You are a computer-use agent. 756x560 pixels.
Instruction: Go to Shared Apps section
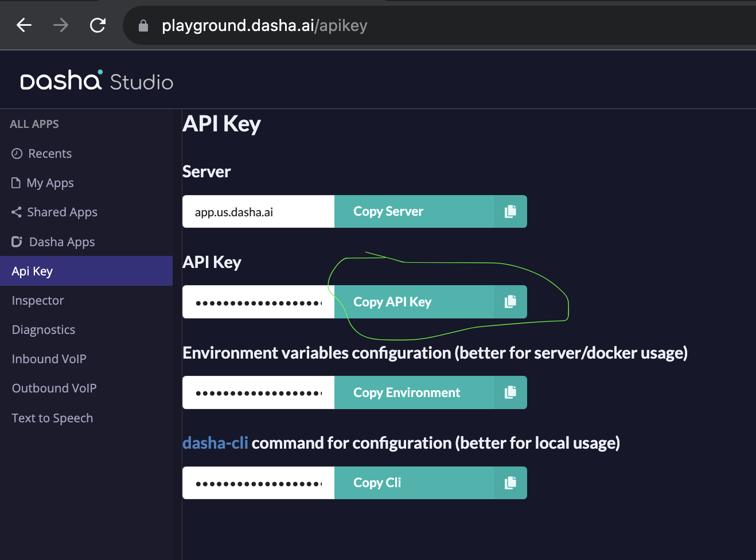(62, 212)
